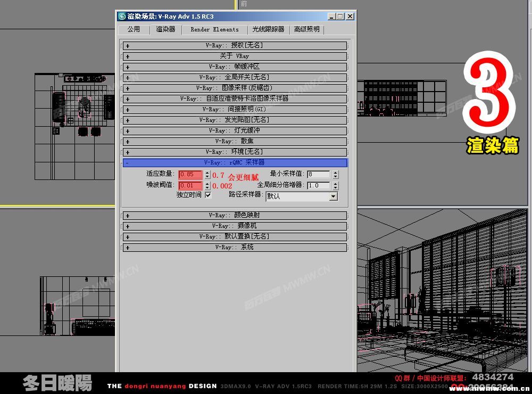This screenshot has width=532, height=394.
Task: Switch to the 光线跟踪器 tab
Action: [x=268, y=30]
